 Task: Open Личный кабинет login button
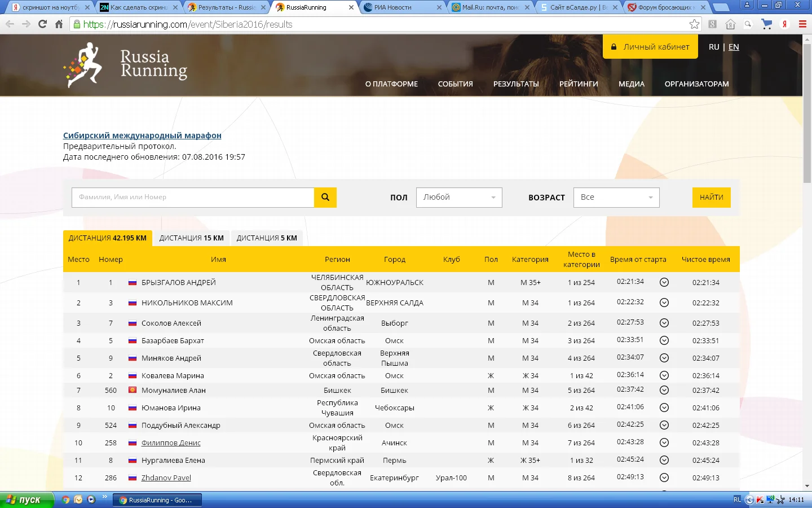(650, 47)
